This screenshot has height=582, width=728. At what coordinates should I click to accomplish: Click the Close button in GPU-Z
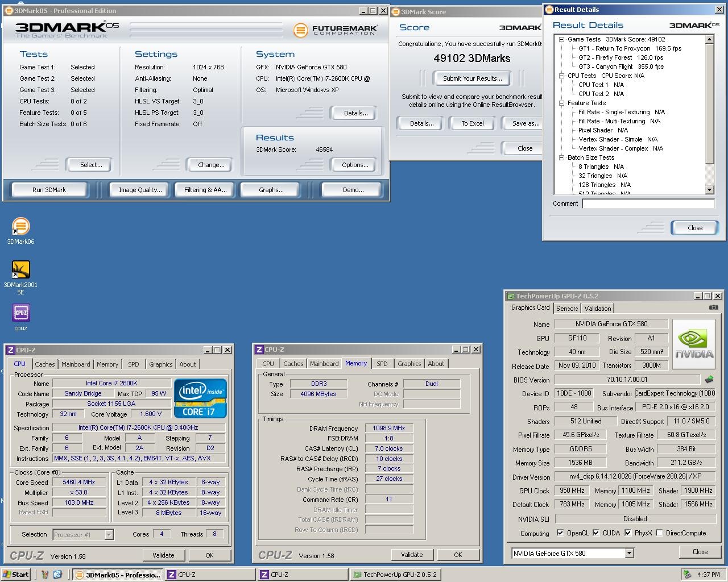tap(700, 552)
